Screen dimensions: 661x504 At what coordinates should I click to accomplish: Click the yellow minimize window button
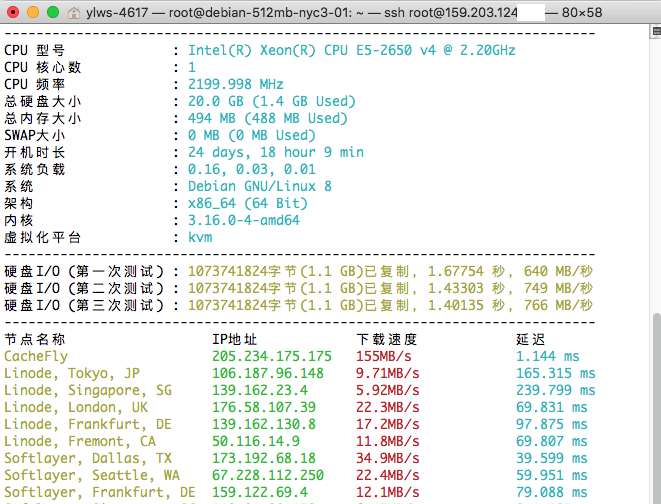click(33, 12)
